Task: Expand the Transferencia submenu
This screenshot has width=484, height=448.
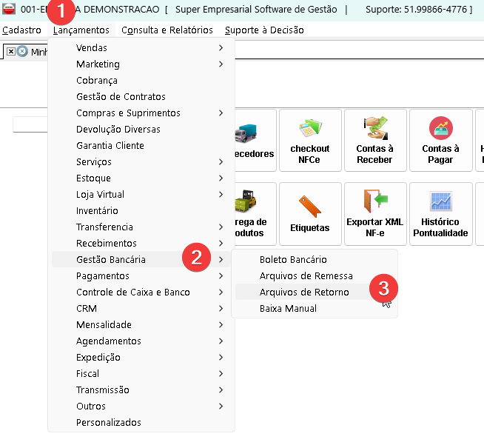Action: coord(141,227)
